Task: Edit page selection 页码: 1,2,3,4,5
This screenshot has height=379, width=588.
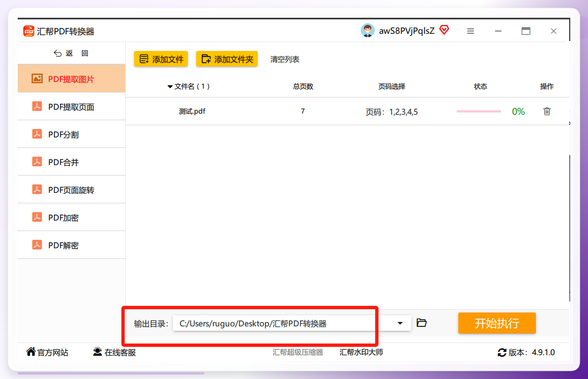Action: pos(391,112)
